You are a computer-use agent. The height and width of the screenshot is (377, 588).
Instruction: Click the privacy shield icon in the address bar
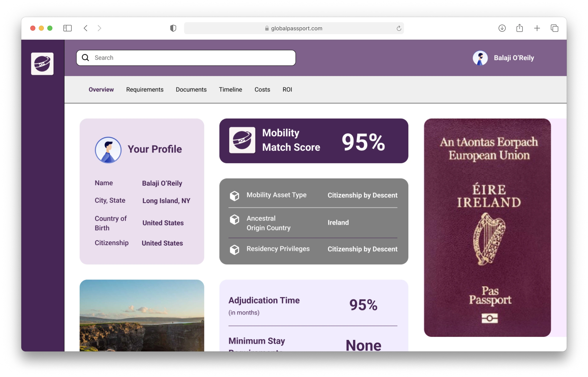tap(173, 28)
